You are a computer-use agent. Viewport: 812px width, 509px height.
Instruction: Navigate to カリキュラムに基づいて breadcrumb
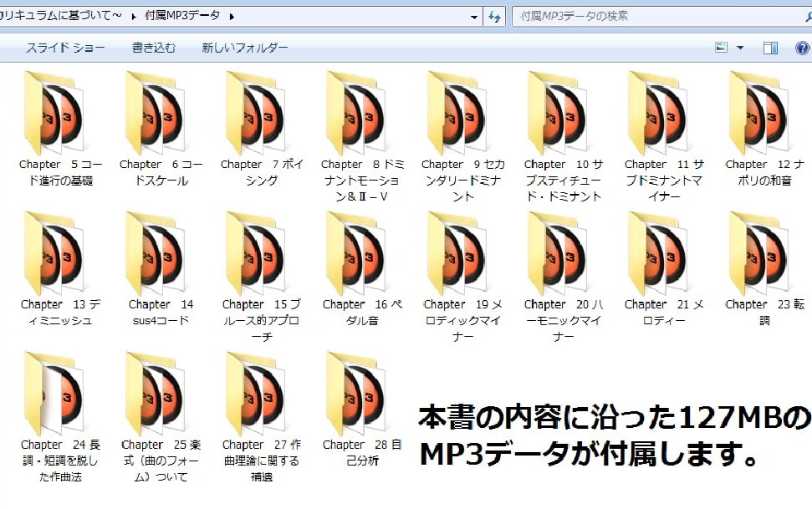click(x=61, y=16)
